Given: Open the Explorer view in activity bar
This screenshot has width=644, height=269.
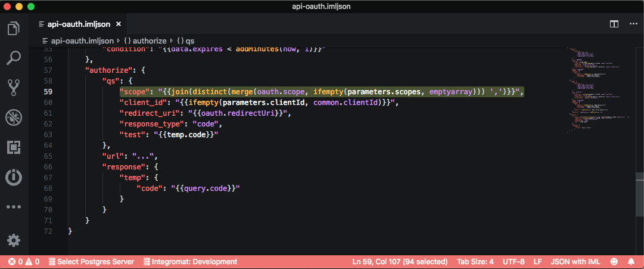Looking at the screenshot, I should click(14, 28).
